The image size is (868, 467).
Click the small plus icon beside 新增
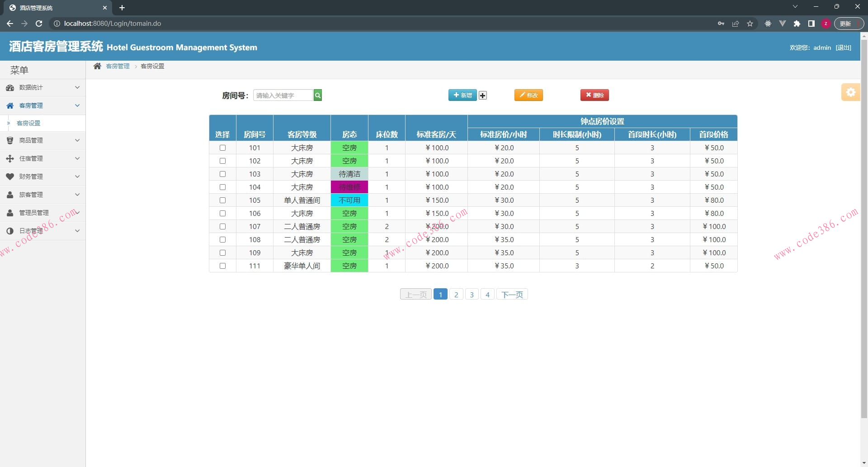click(x=483, y=95)
